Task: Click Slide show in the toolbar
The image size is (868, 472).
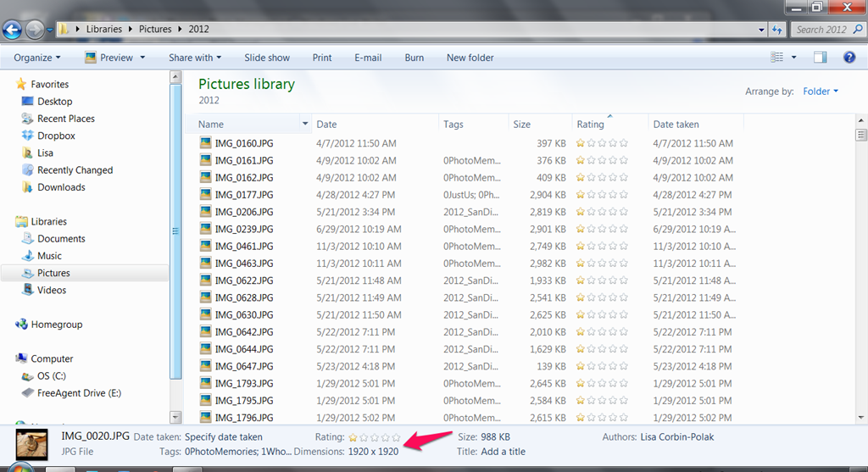Action: pos(267,58)
